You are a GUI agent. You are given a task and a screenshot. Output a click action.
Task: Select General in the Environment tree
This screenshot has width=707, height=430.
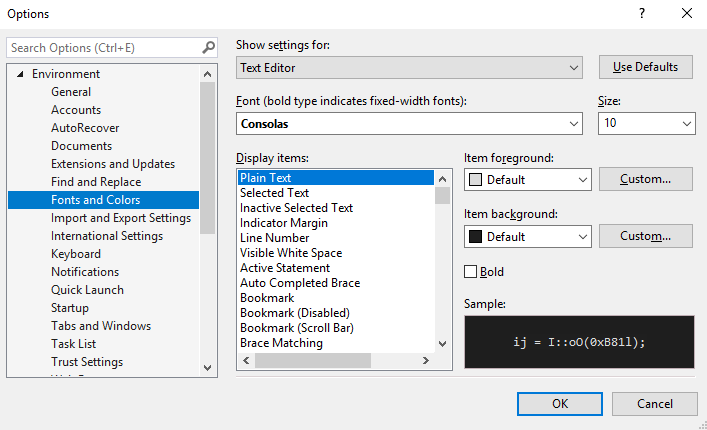click(x=71, y=92)
